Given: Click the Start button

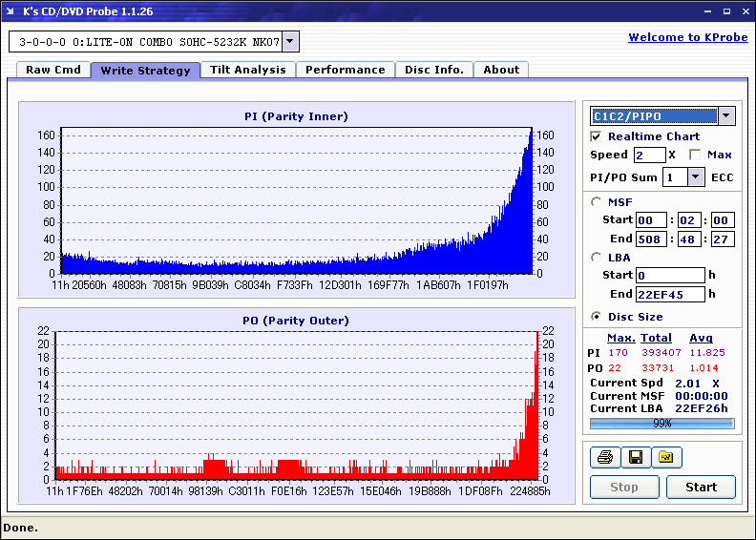Looking at the screenshot, I should click(x=701, y=487).
